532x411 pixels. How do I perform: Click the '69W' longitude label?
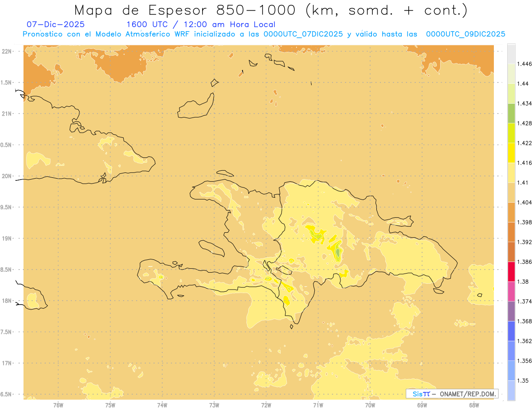point(422,405)
